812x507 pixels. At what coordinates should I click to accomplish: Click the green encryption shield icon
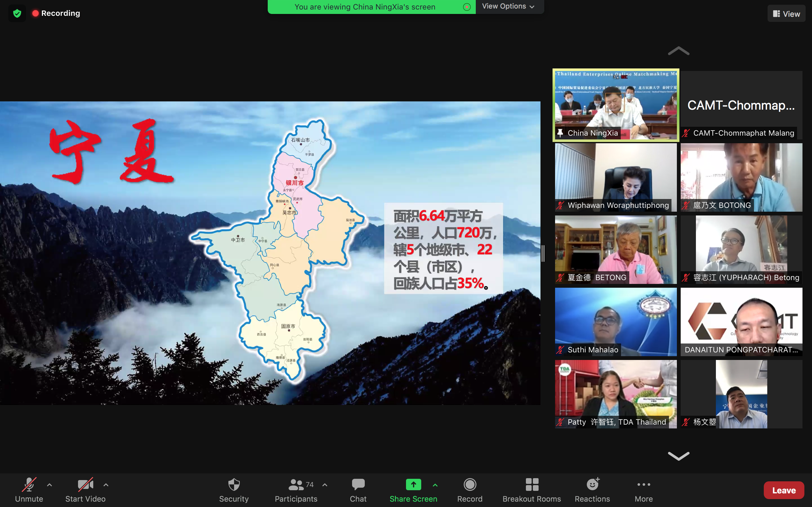17,13
